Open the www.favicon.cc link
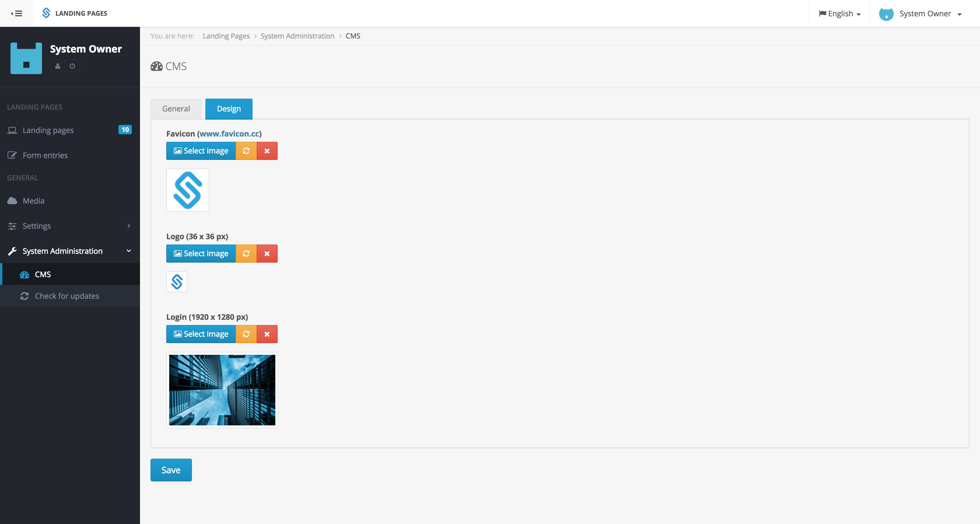The width and height of the screenshot is (980, 524). point(229,134)
